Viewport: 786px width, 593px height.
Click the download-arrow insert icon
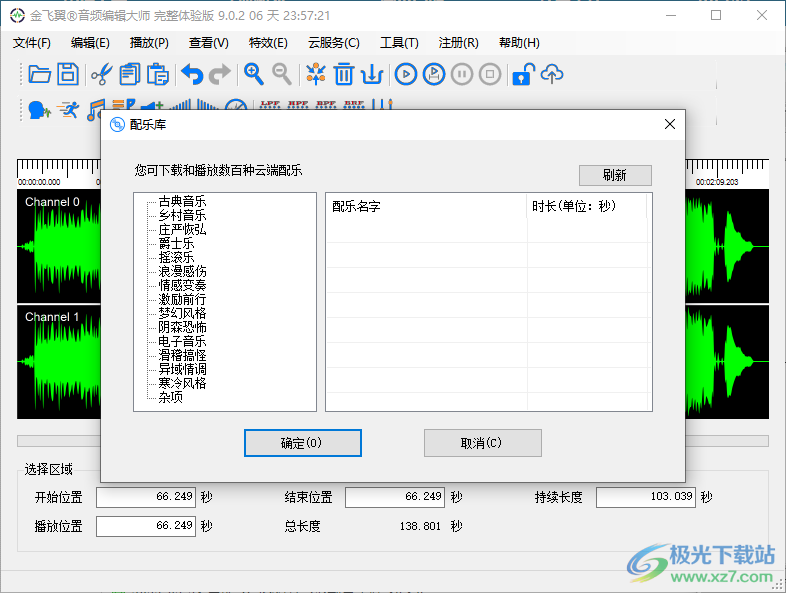point(372,74)
